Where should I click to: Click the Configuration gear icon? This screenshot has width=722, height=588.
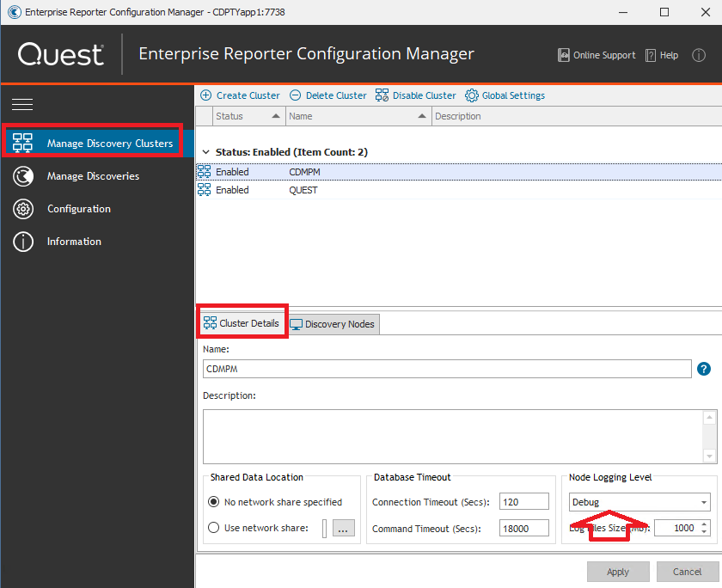pyautogui.click(x=23, y=209)
